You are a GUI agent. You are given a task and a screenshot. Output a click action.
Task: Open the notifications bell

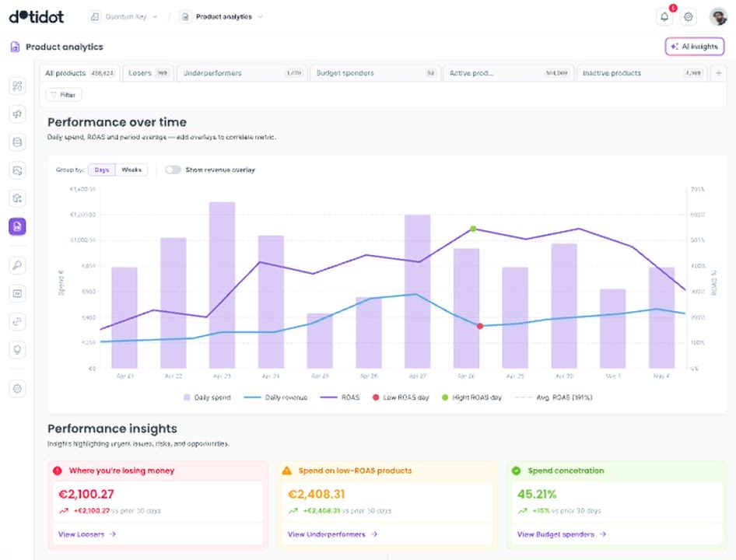click(x=664, y=17)
